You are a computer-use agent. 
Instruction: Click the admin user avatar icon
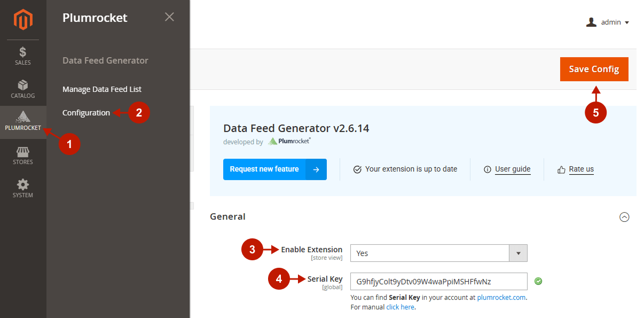pos(591,22)
